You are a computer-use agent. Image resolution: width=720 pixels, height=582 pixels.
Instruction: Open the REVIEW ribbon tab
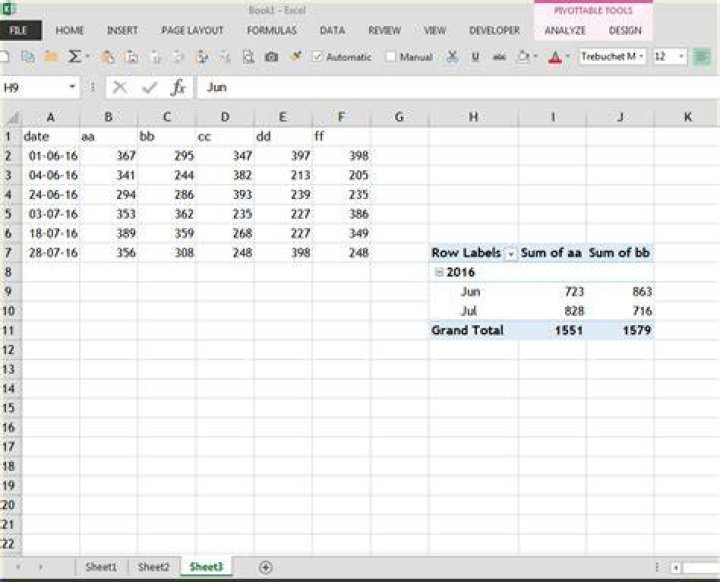384,30
